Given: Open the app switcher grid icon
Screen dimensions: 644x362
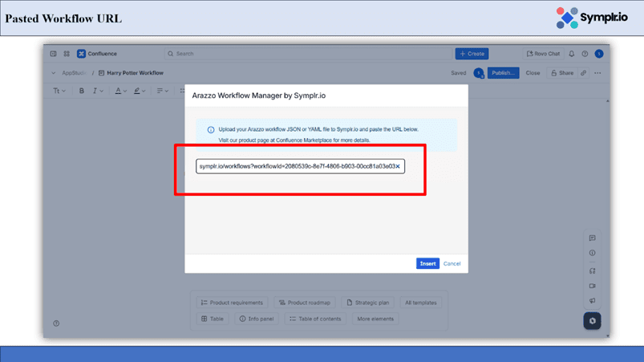Looking at the screenshot, I should tap(67, 54).
